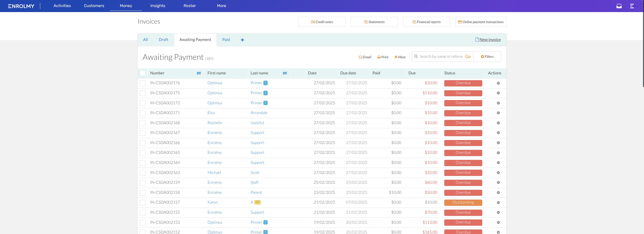Open actions gear for invoice IN-CSDA002167
Image resolution: width=644 pixels, height=234 pixels.
tap(498, 133)
